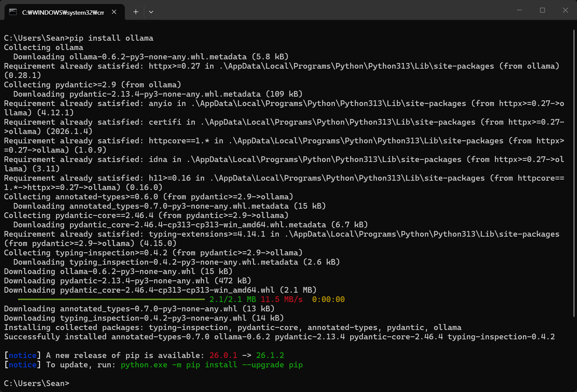Select the C:\WINDOWS\system32\cmd terminal tab
Image resolution: width=577 pixels, height=392 pixels.
[65, 12]
